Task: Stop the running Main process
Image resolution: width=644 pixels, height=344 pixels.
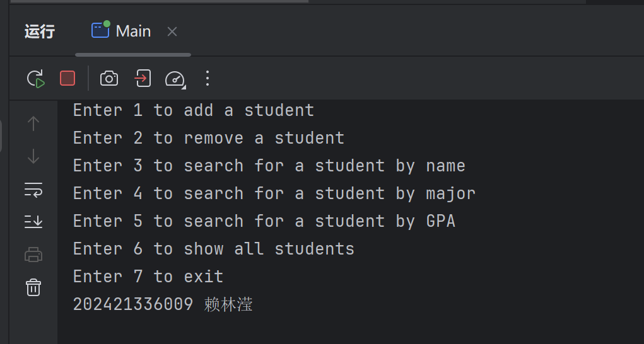Action: click(67, 78)
